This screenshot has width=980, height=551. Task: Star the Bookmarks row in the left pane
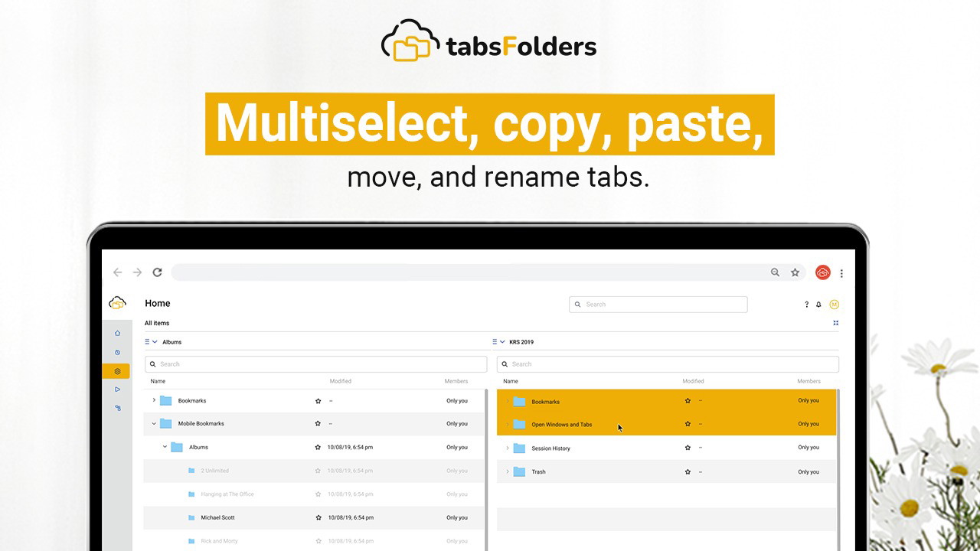click(318, 401)
